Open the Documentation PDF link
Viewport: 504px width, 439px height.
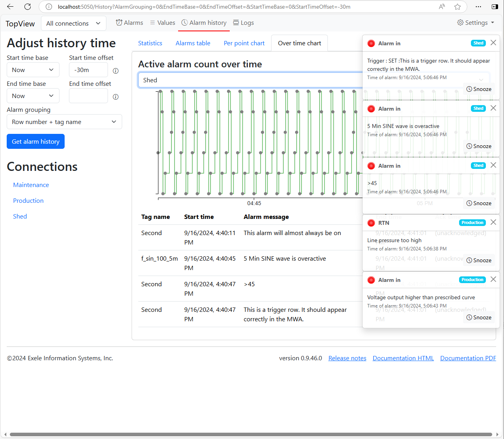point(468,358)
